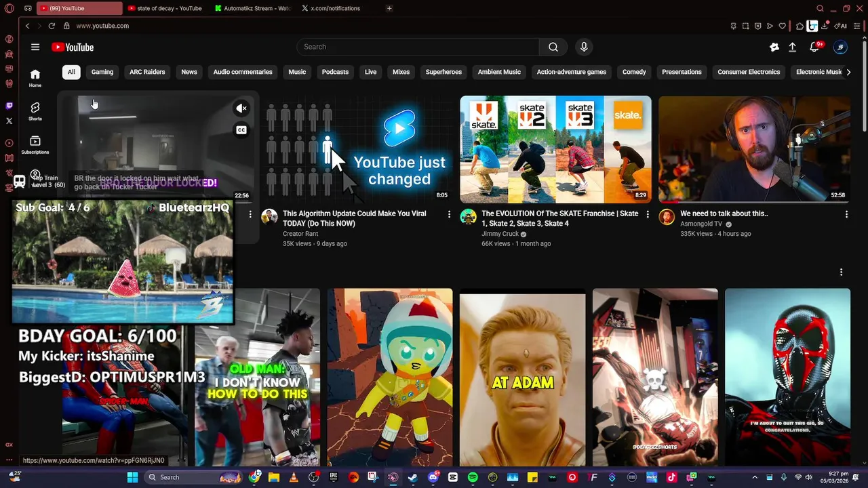Select the Podcasts filter chip
Image resolution: width=868 pixels, height=488 pixels.
(335, 72)
